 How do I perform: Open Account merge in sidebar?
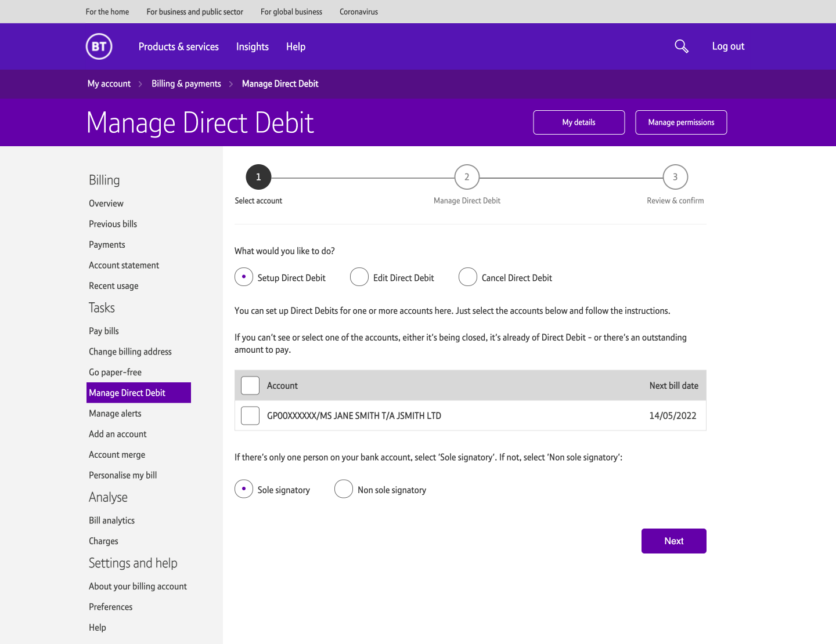click(x=117, y=455)
